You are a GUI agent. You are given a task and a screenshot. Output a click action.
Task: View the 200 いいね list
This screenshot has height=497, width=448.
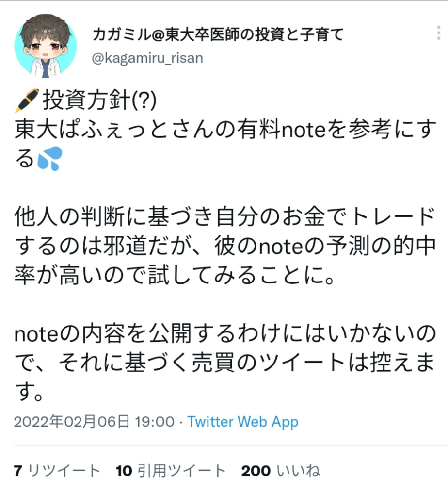pos(281,471)
